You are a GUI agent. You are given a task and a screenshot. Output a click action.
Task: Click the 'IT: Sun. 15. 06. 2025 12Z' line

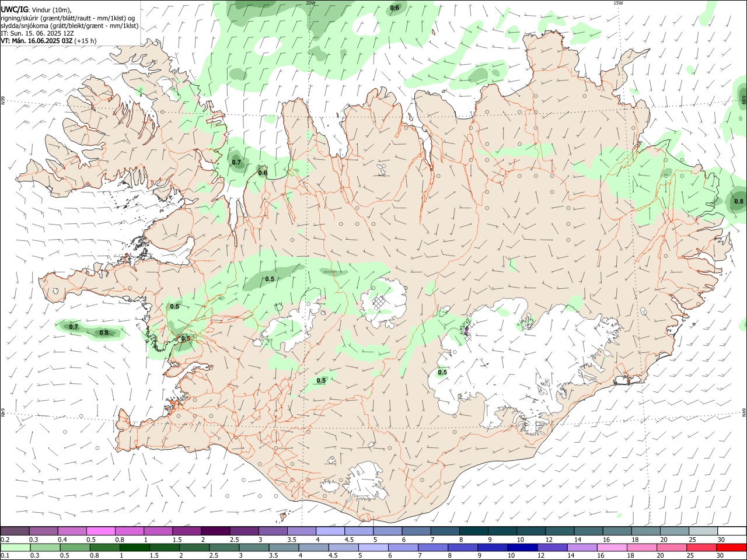(37, 33)
